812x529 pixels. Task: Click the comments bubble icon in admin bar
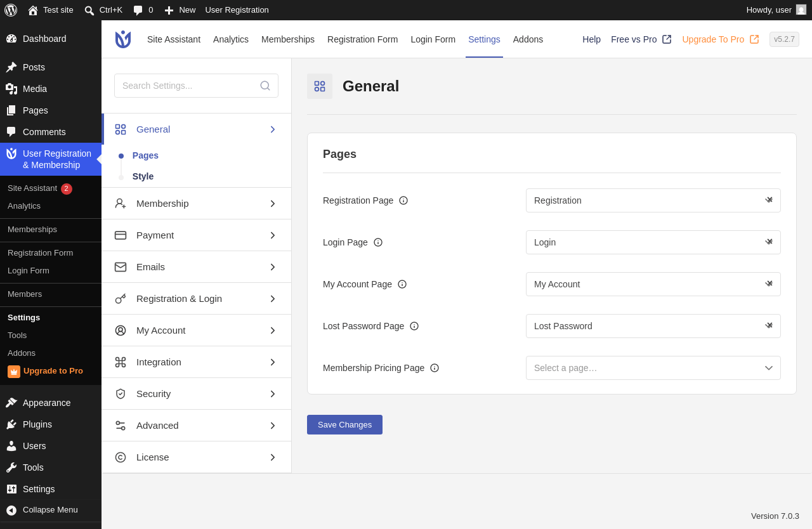click(x=138, y=10)
